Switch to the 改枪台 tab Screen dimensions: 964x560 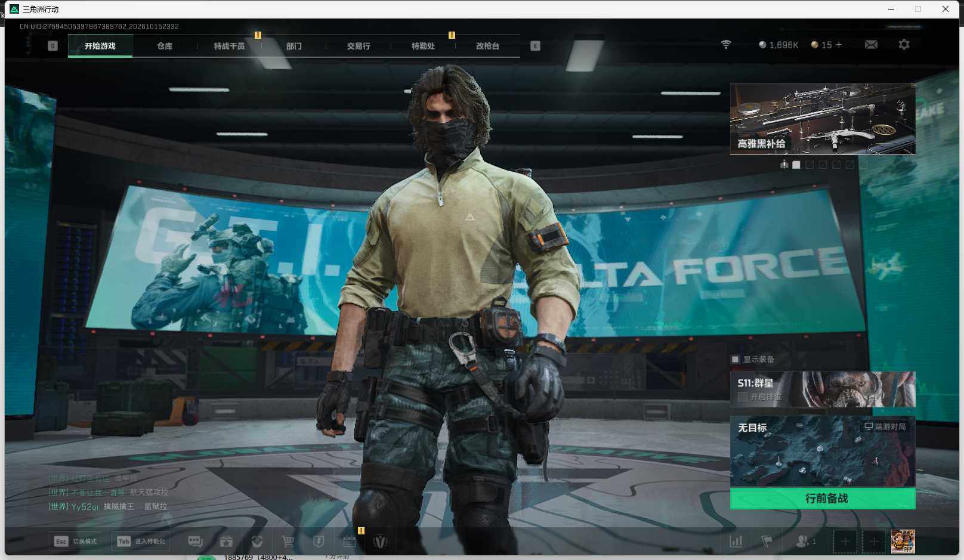(x=487, y=46)
